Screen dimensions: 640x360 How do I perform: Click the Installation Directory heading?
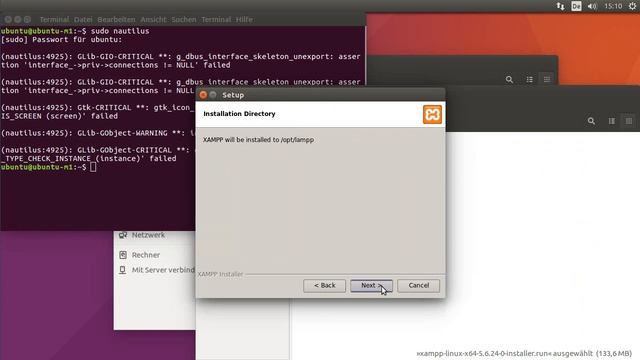point(239,114)
